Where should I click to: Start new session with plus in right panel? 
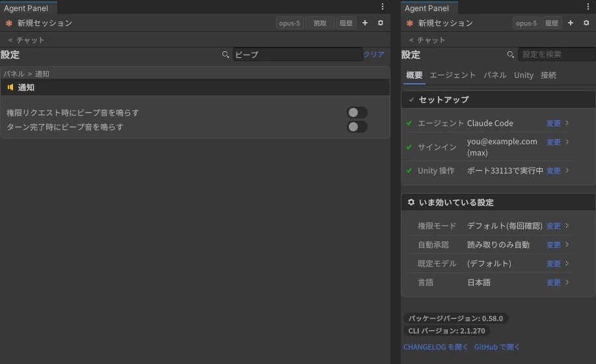pyautogui.click(x=571, y=23)
